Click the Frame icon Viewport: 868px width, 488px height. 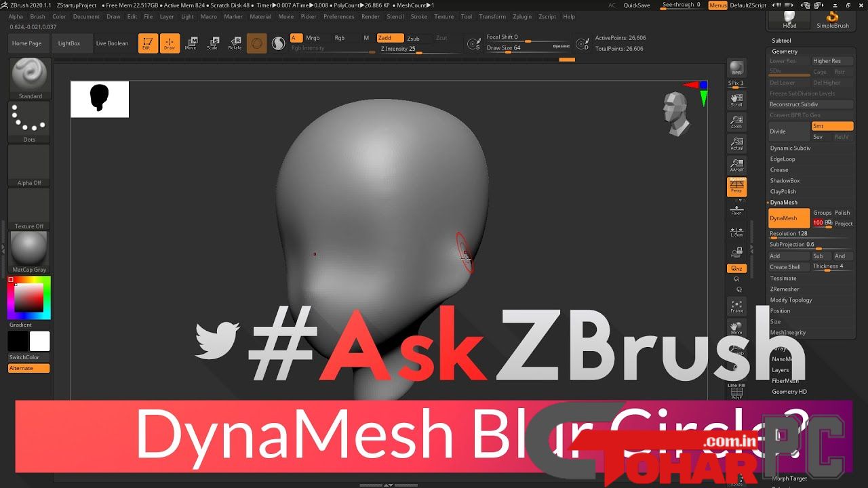pos(736,306)
